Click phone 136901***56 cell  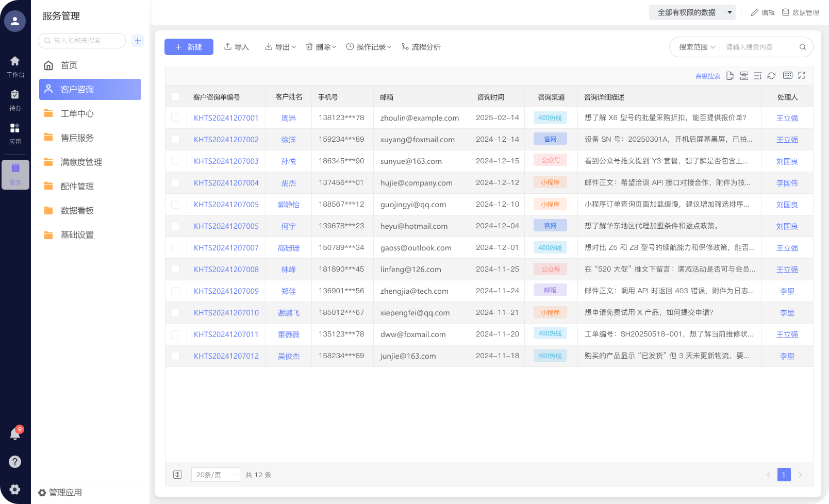tap(341, 291)
